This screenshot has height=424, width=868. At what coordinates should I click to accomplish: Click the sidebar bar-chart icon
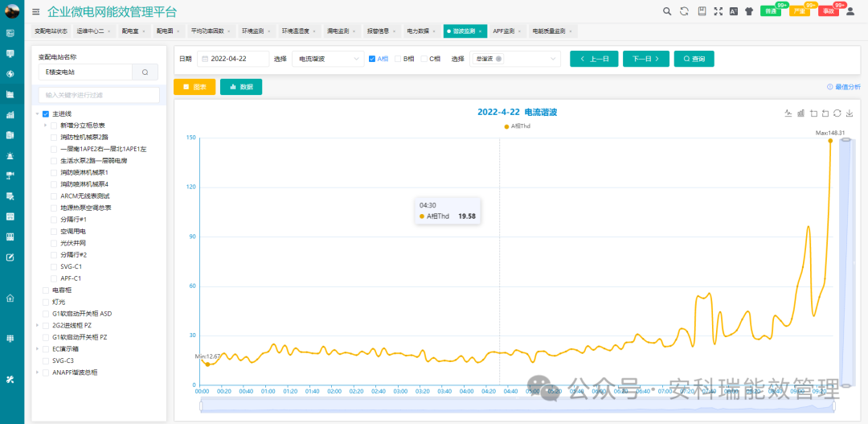pyautogui.click(x=10, y=115)
